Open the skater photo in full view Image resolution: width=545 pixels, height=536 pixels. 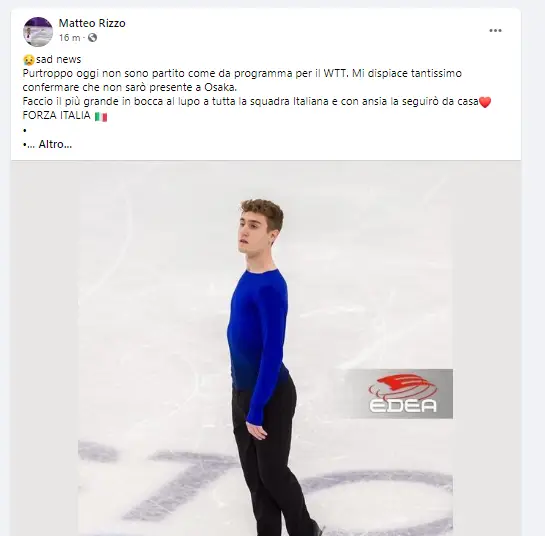click(266, 349)
